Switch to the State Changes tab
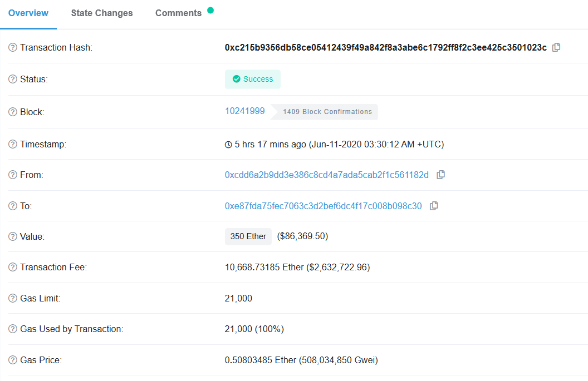Image resolution: width=588 pixels, height=381 pixels. click(102, 13)
